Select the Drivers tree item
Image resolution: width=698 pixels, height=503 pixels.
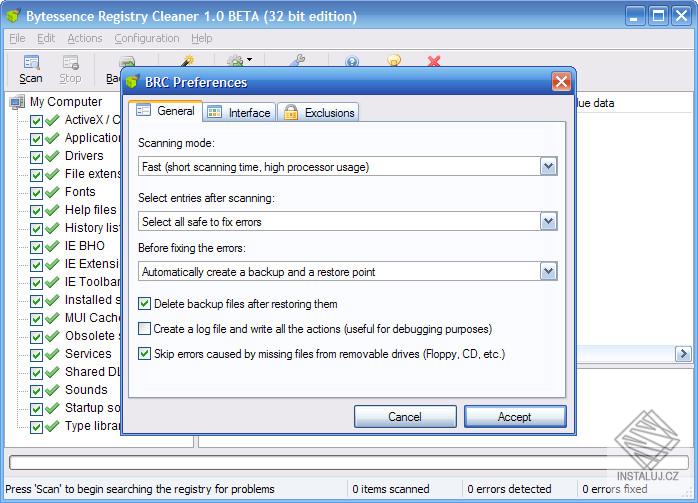pyautogui.click(x=84, y=156)
